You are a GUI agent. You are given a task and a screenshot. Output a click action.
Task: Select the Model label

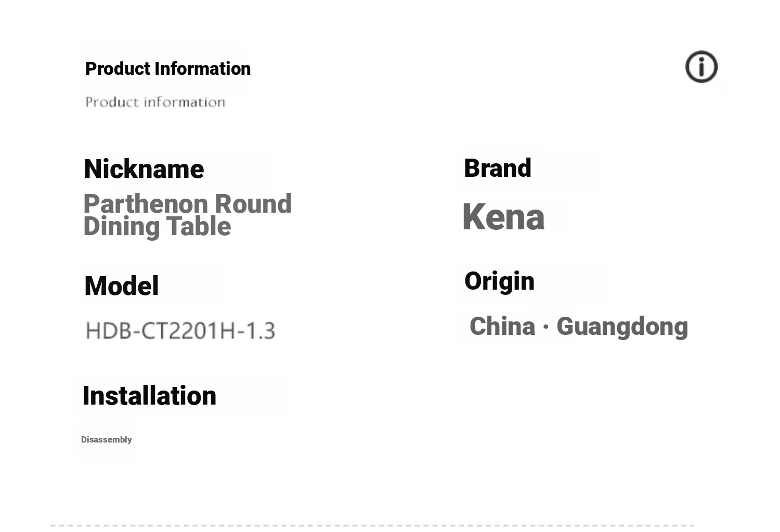[x=121, y=286]
